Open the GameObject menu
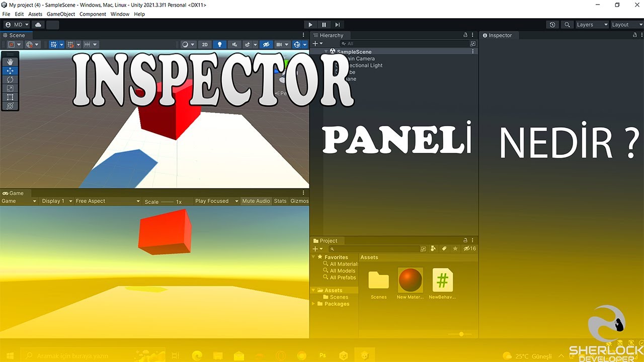Screen dimensions: 644x362 click(x=61, y=14)
